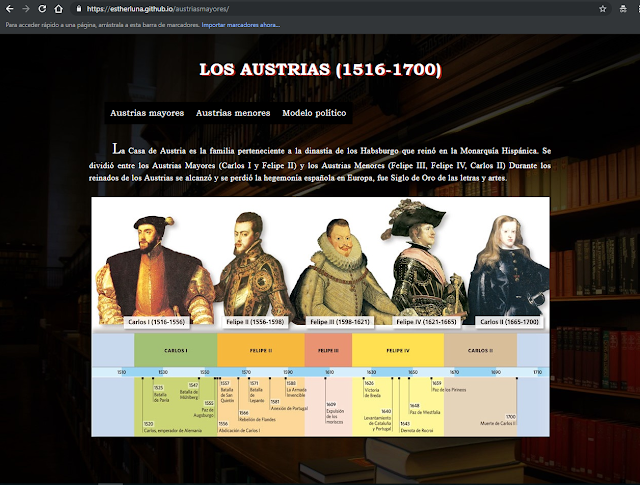Click 'Importar marcadores ahora...' link
Image resolution: width=640 pixels, height=485 pixels.
241,25
